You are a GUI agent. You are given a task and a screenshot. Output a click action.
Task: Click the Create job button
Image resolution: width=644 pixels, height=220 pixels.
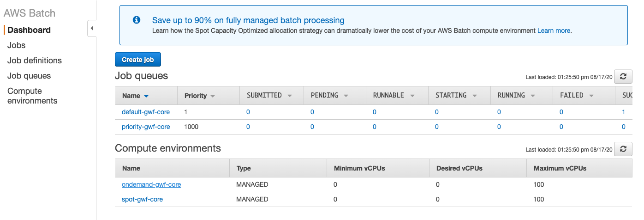[138, 60]
